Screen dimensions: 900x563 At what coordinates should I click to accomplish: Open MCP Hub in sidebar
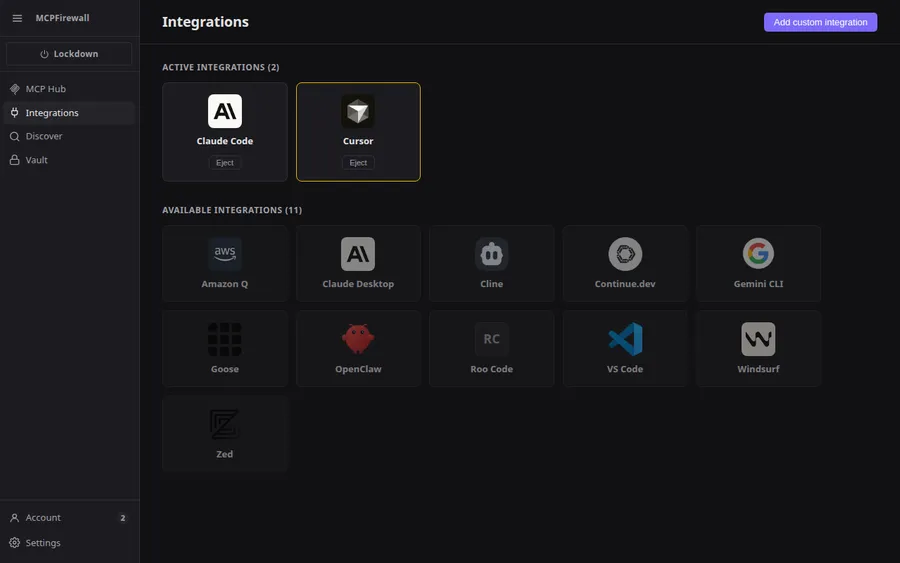point(69,89)
